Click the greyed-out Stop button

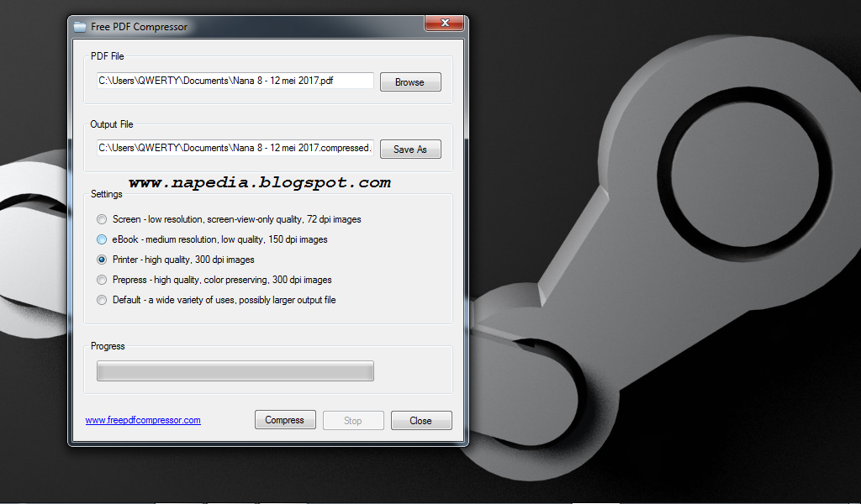pyautogui.click(x=353, y=421)
